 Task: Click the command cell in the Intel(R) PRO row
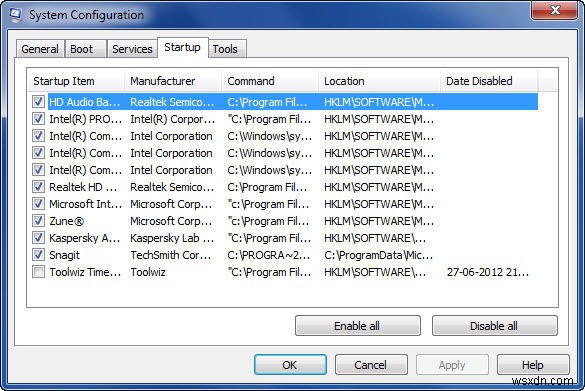[x=269, y=119]
